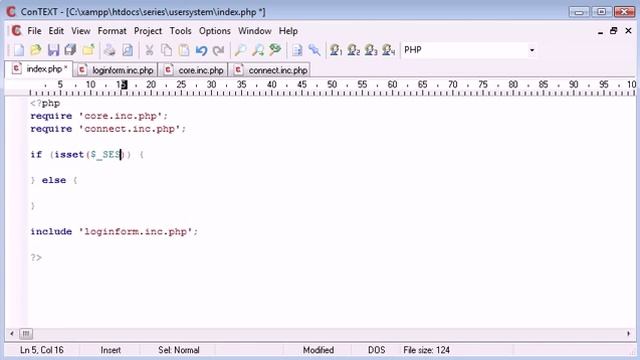Viewport: 640px width, 360px height.
Task: Click the 'Insert' status bar entry
Action: point(111,350)
